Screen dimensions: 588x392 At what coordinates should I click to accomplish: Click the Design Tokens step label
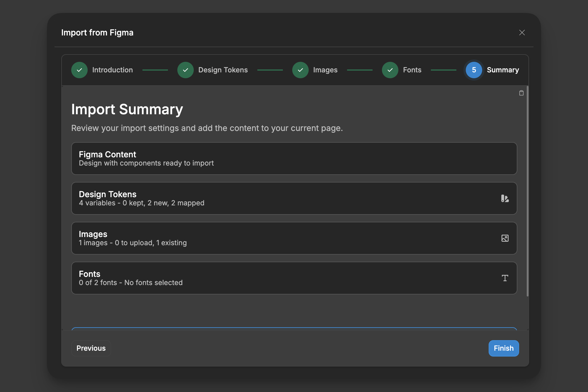[223, 70]
